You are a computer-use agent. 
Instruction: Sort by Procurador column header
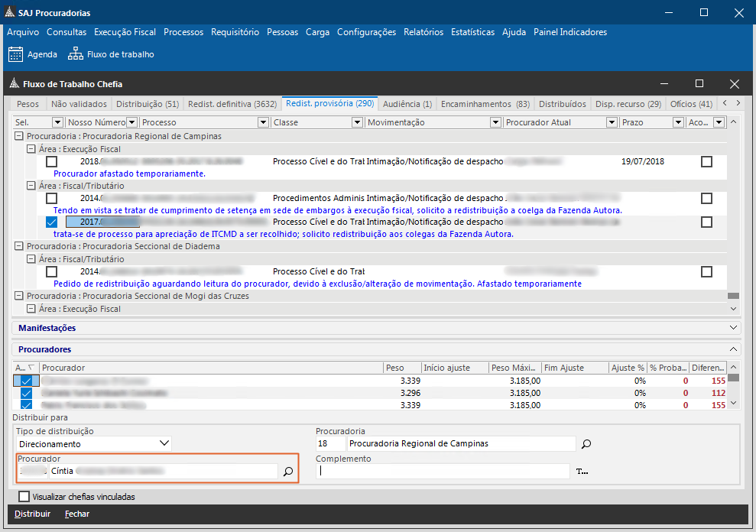pos(211,368)
